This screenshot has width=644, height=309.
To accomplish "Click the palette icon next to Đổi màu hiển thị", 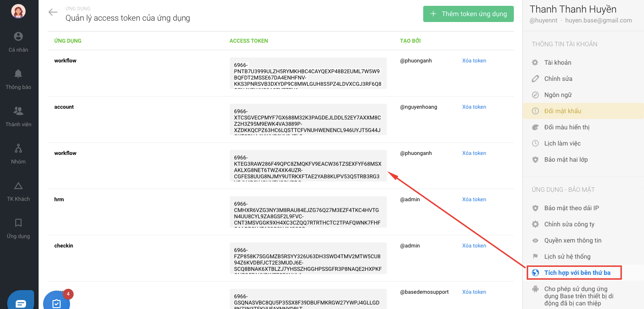I will tap(535, 127).
